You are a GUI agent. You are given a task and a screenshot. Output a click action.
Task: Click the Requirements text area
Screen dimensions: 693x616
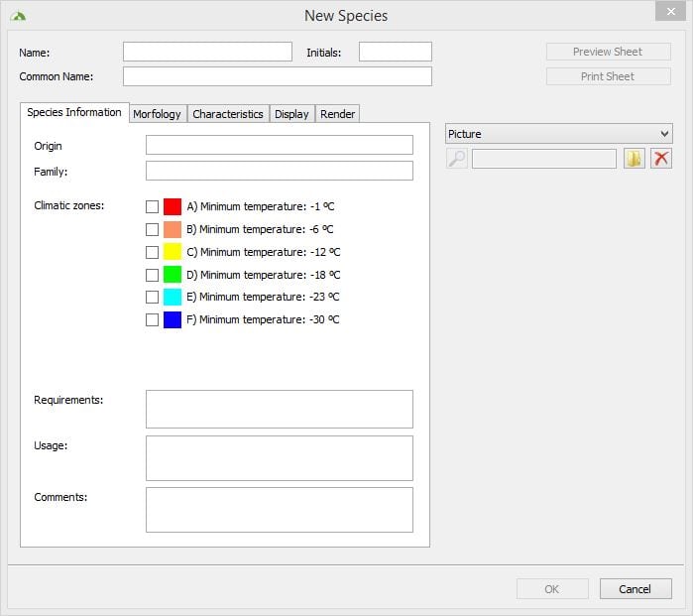(280, 409)
